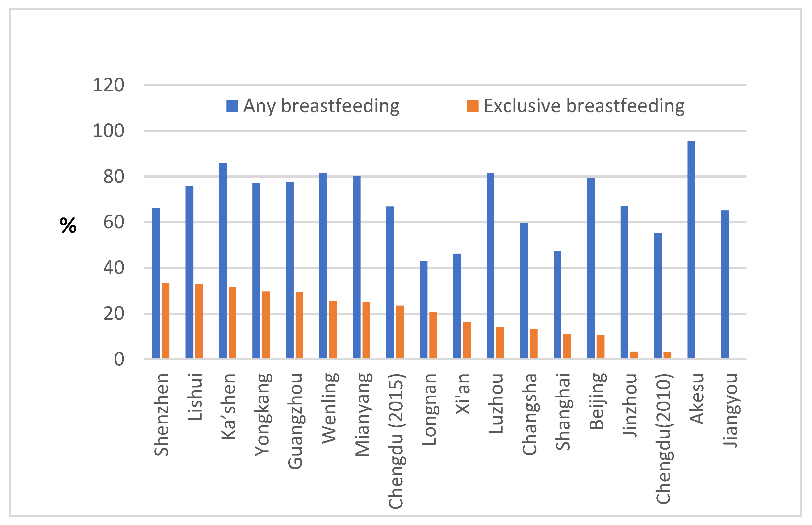Click the blue Ka'shen bar
Viewport: 812px width, 525px height.
223,260
